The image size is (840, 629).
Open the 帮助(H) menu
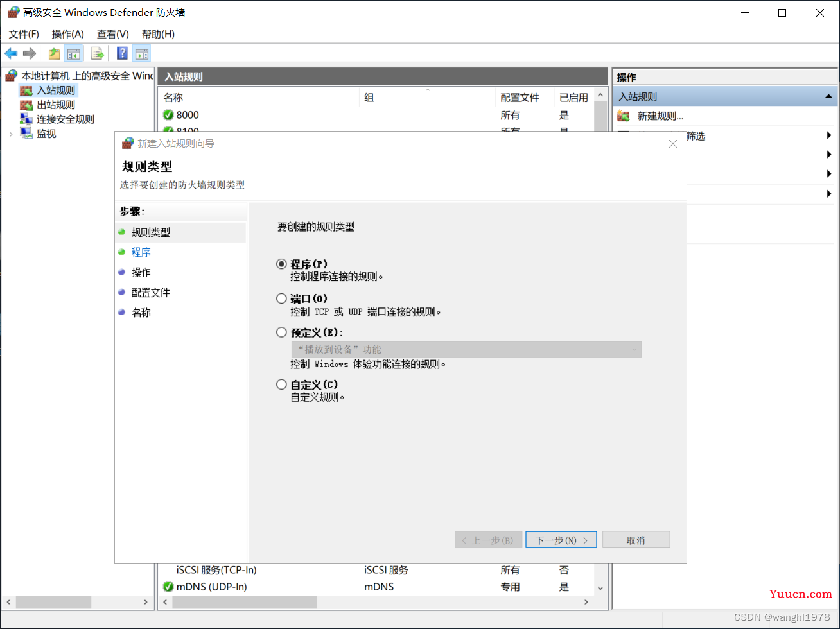(x=158, y=34)
